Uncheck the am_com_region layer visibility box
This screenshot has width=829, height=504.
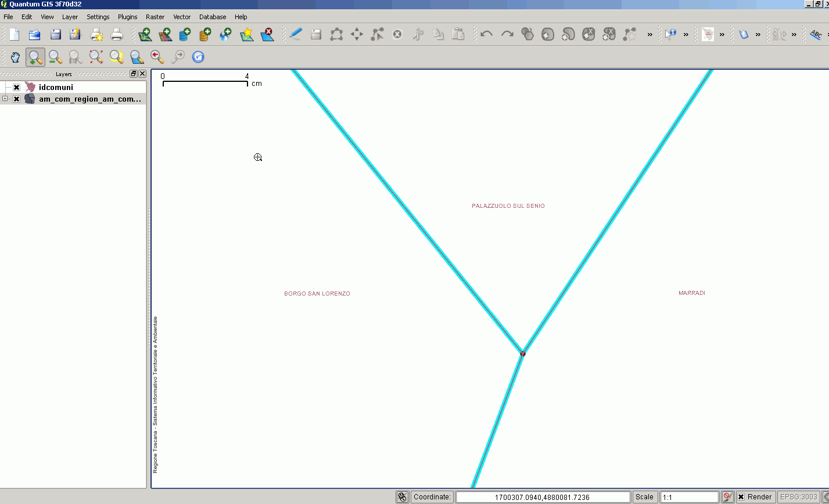(x=17, y=99)
